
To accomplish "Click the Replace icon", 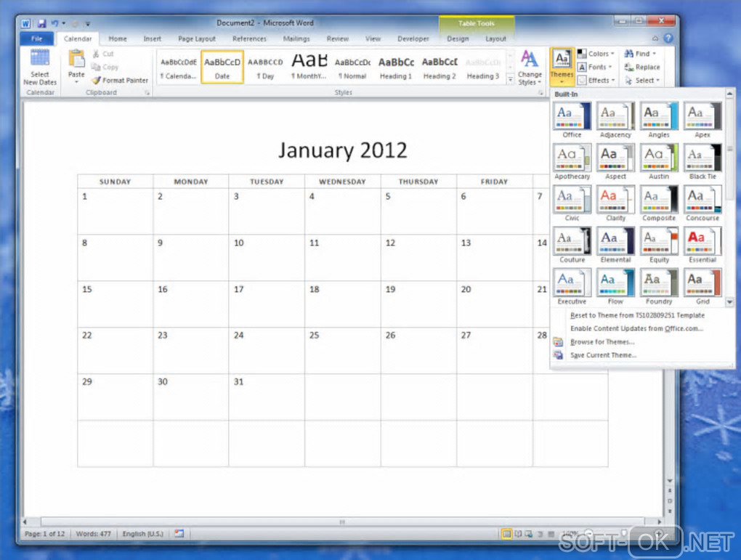I will (628, 67).
